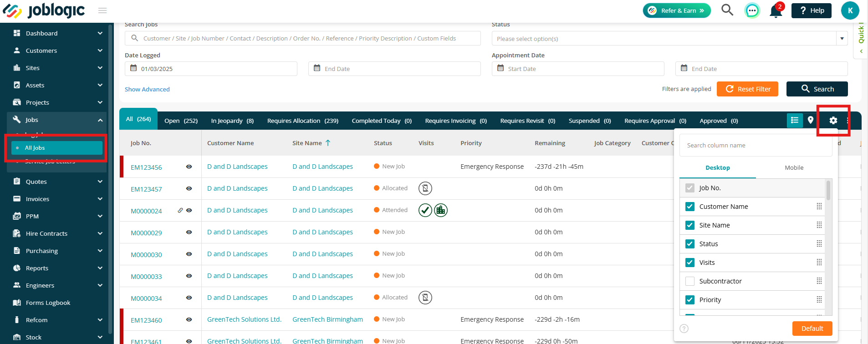868x344 pixels.
Task: Open All Jobs in the sidebar
Action: point(57,148)
